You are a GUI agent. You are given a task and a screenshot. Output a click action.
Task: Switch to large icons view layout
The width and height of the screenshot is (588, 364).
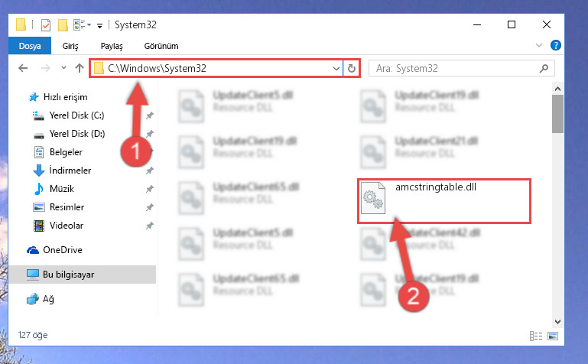tap(553, 336)
